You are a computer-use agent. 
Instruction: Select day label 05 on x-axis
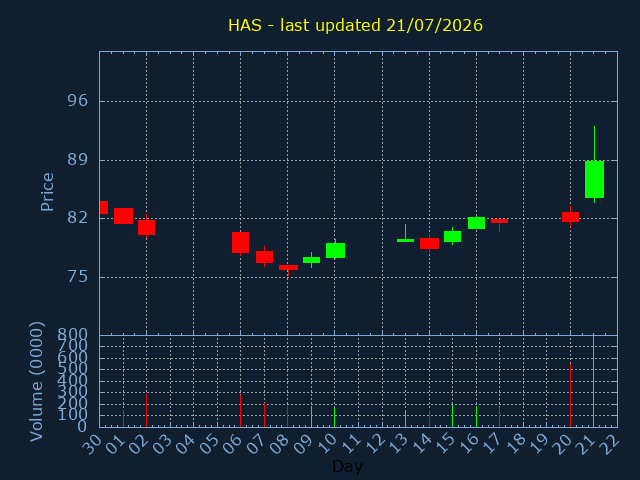210,443
